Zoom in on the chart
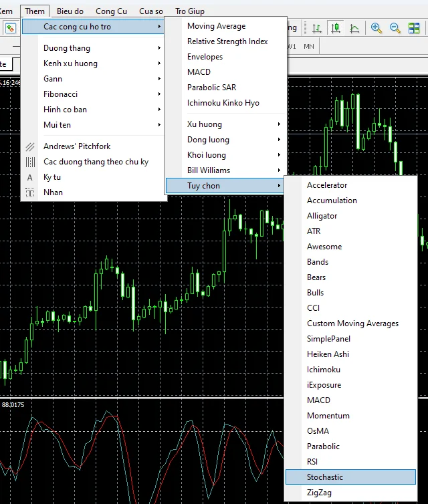 coord(377,28)
